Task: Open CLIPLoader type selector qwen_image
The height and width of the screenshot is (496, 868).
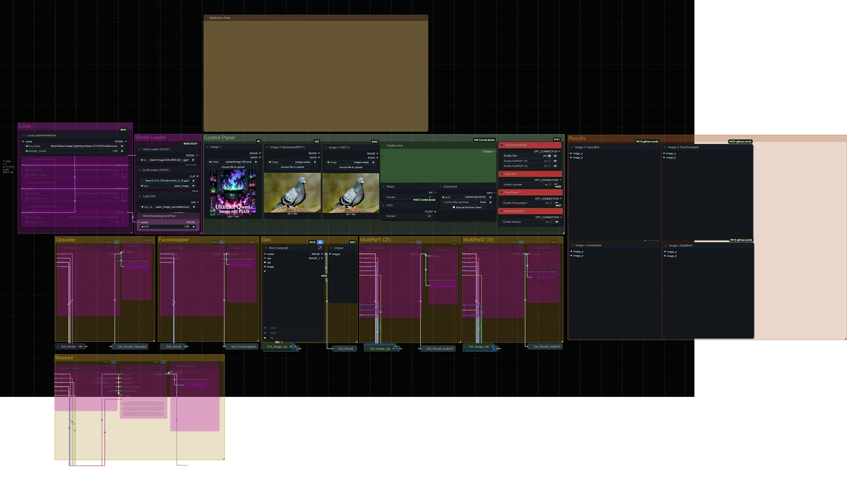Action: [168, 186]
